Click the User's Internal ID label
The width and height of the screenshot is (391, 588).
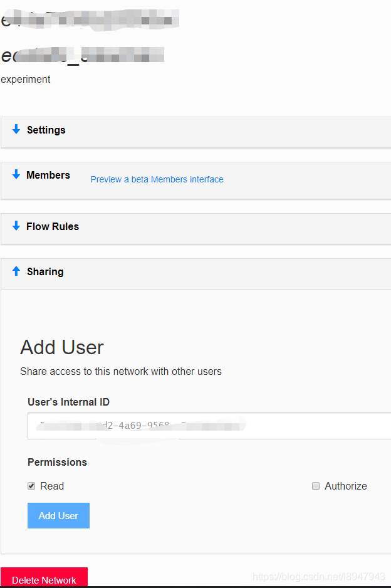[x=68, y=402]
